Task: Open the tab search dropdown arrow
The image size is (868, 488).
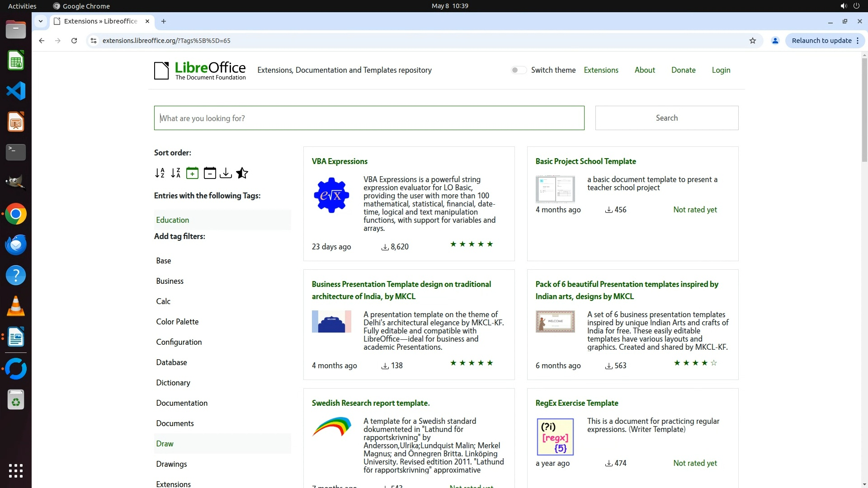Action: point(41,21)
